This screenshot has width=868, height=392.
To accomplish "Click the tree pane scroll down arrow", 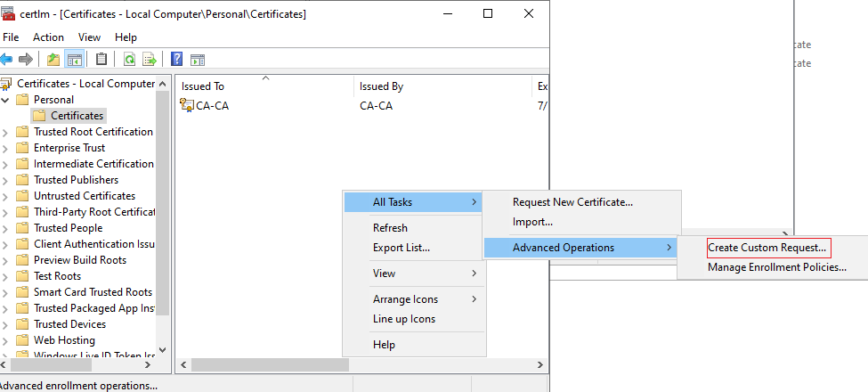I will tap(162, 349).
